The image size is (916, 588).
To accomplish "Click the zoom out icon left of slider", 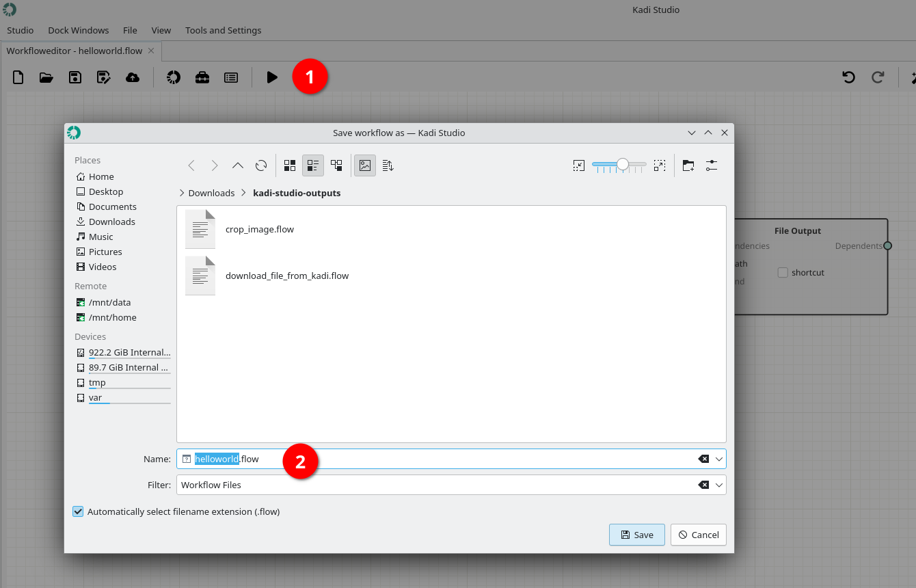I will point(579,165).
